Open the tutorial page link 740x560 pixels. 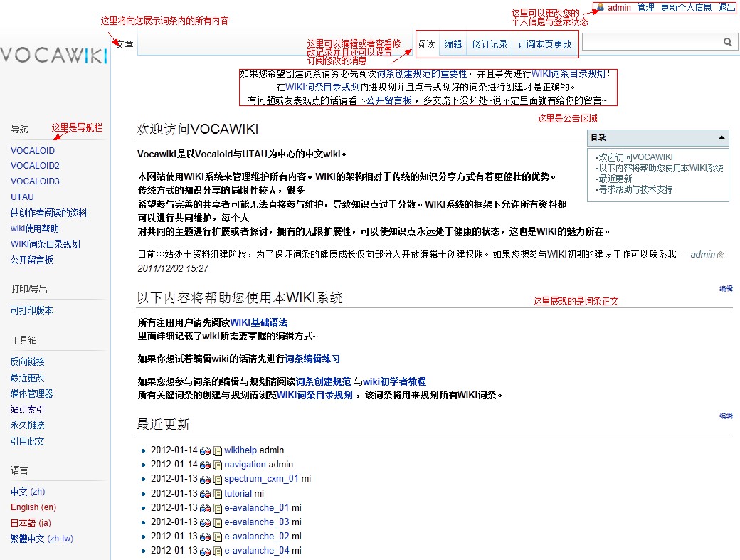[x=238, y=494]
